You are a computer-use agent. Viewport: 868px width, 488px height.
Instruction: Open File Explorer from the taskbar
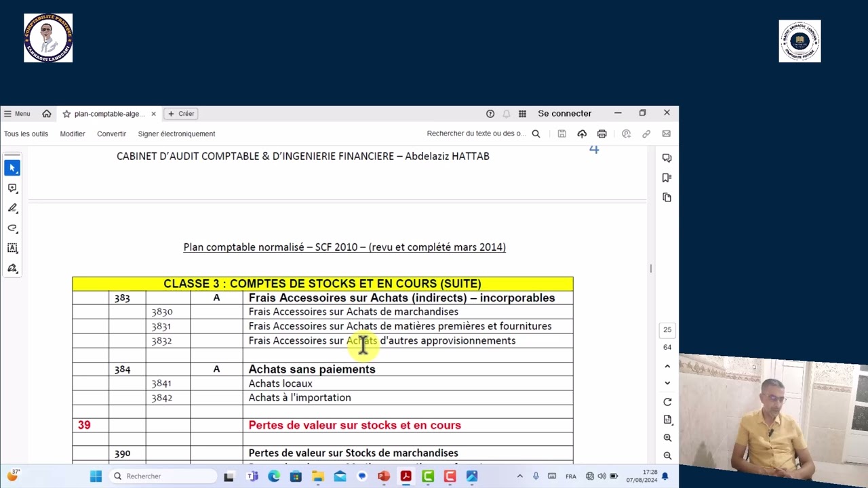[x=318, y=476]
